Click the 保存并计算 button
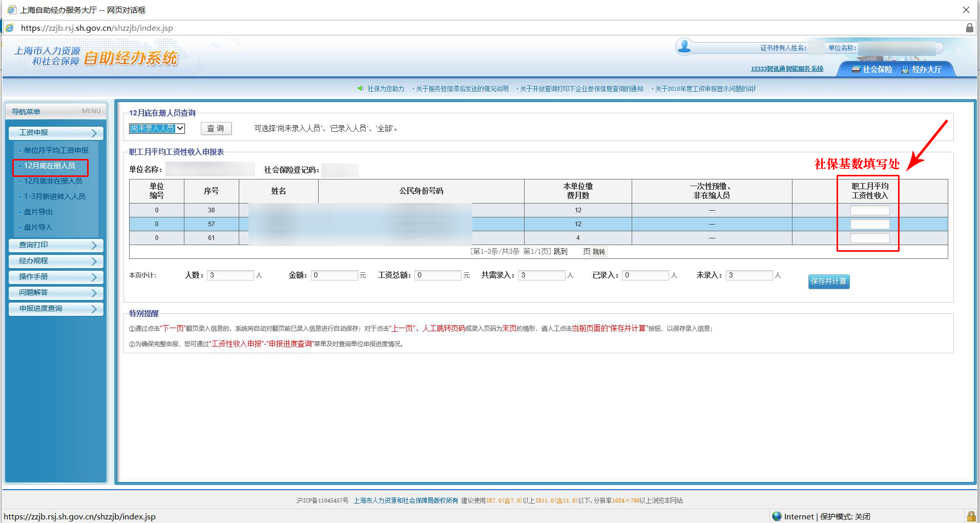The width and height of the screenshot is (980, 523). tap(828, 281)
